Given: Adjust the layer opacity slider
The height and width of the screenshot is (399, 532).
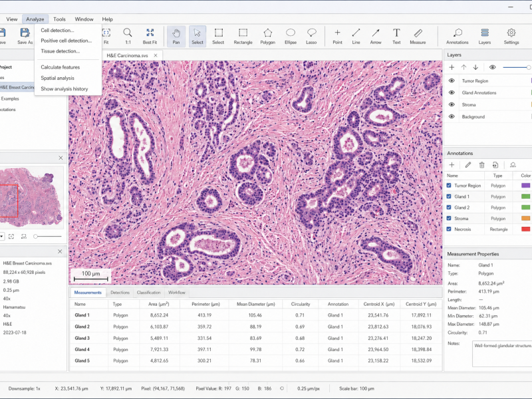Looking at the screenshot, I should tap(517, 67).
